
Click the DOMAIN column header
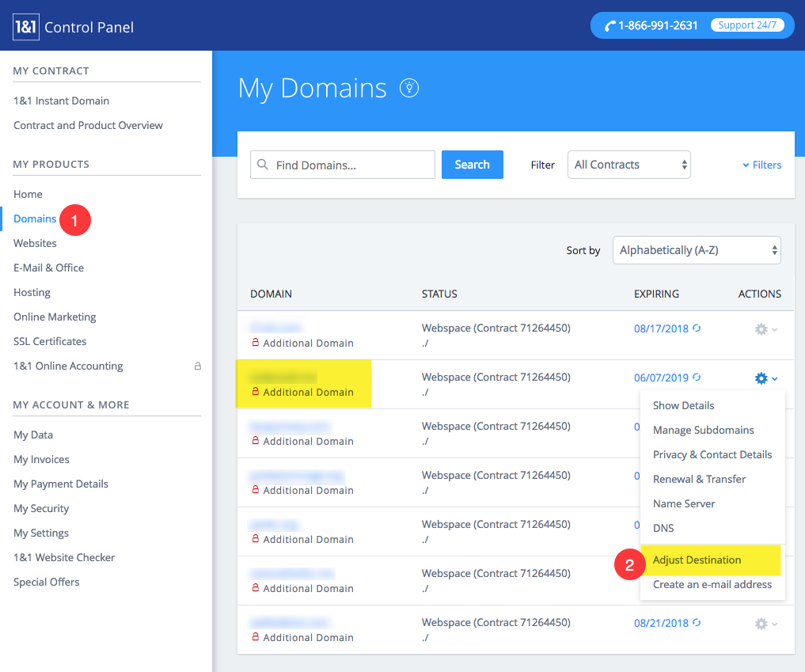271,294
